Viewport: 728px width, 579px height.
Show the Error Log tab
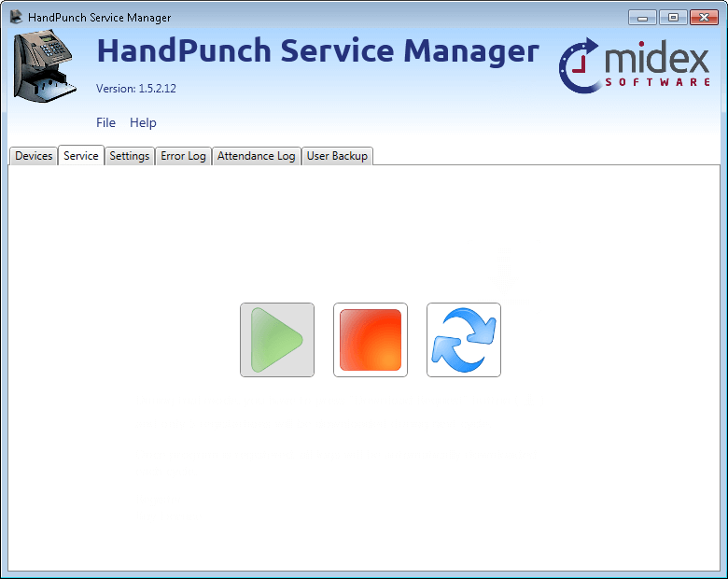coord(183,156)
